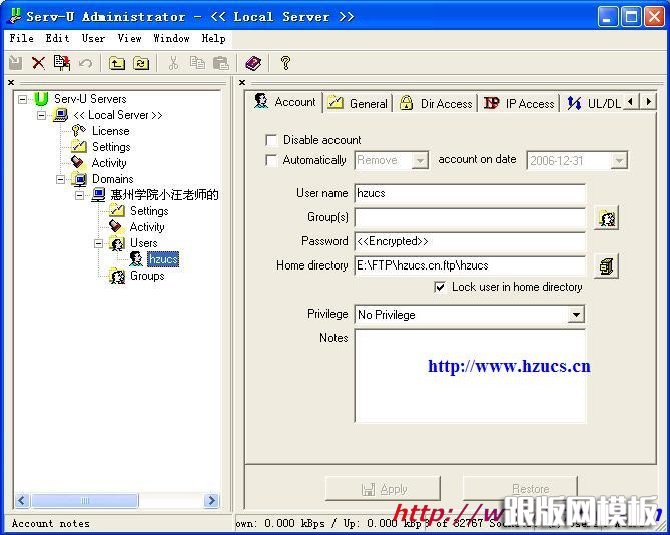Collapse the Domains tree node
Viewport: 670px width, 535px height.
(x=61, y=179)
